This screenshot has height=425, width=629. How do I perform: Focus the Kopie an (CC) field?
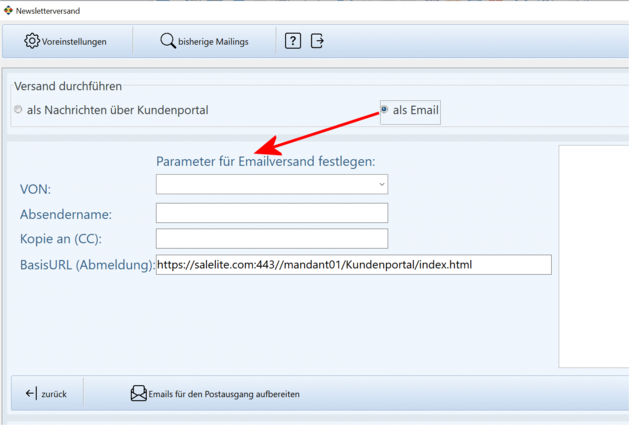coord(272,239)
